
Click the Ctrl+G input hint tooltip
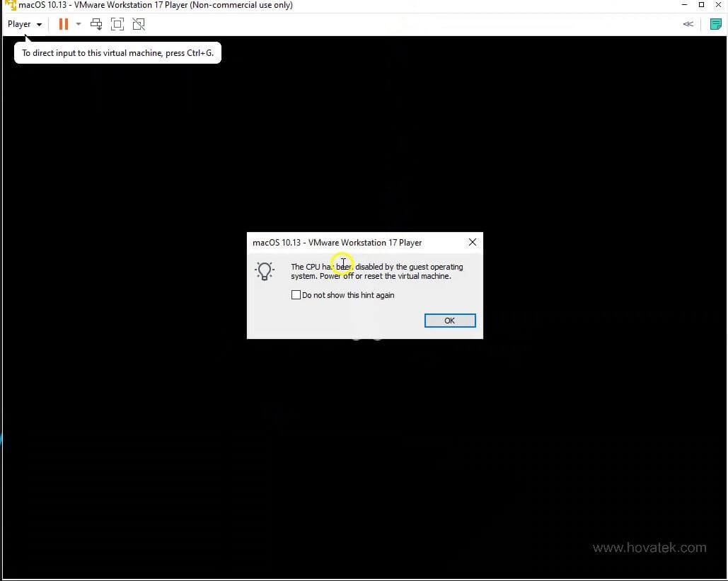[117, 52]
